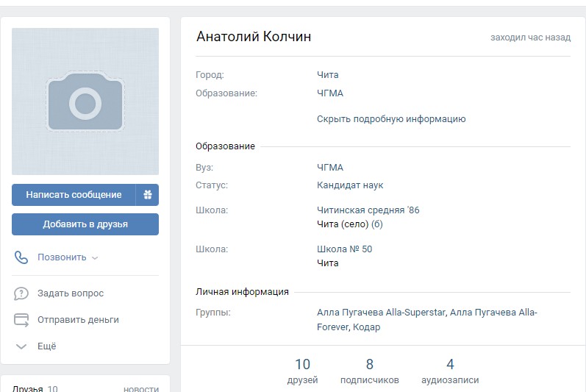Collapse details via Скрыть подробную информацию
Viewport: 586px width, 392px height.
[391, 119]
